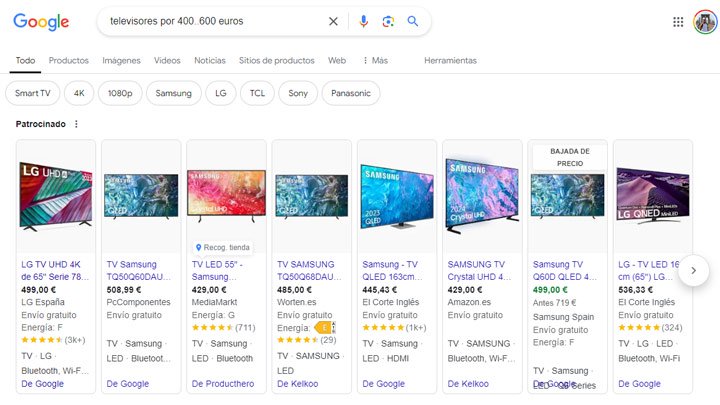The image size is (720, 405).
Task: Open SAMSUNG TV Crystal UHD link
Action: [x=479, y=270]
